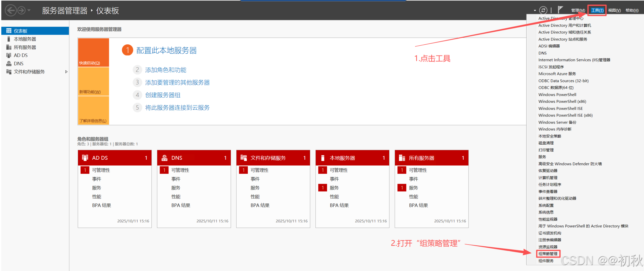Open Active Directory 域和信任关系 menu entry
This screenshot has width=644, height=271.
[x=565, y=32]
